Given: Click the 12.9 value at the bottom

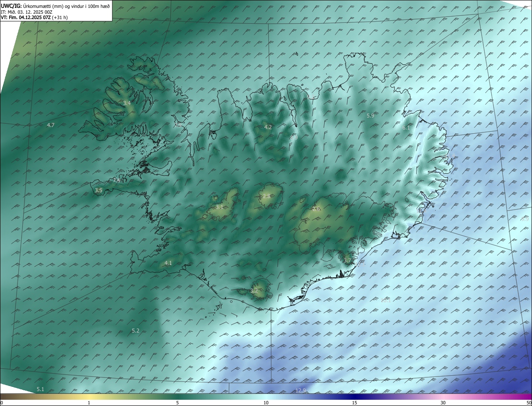Looking at the screenshot, I should click(x=301, y=390).
